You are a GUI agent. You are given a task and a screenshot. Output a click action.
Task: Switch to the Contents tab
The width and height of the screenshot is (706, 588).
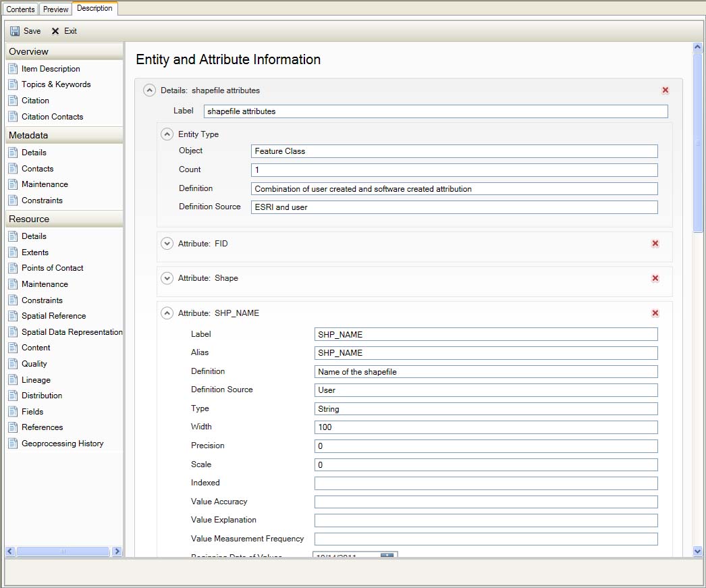click(20, 9)
